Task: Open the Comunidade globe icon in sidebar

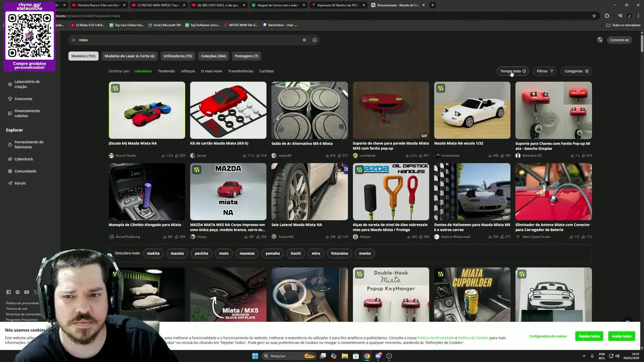Action: [10, 171]
